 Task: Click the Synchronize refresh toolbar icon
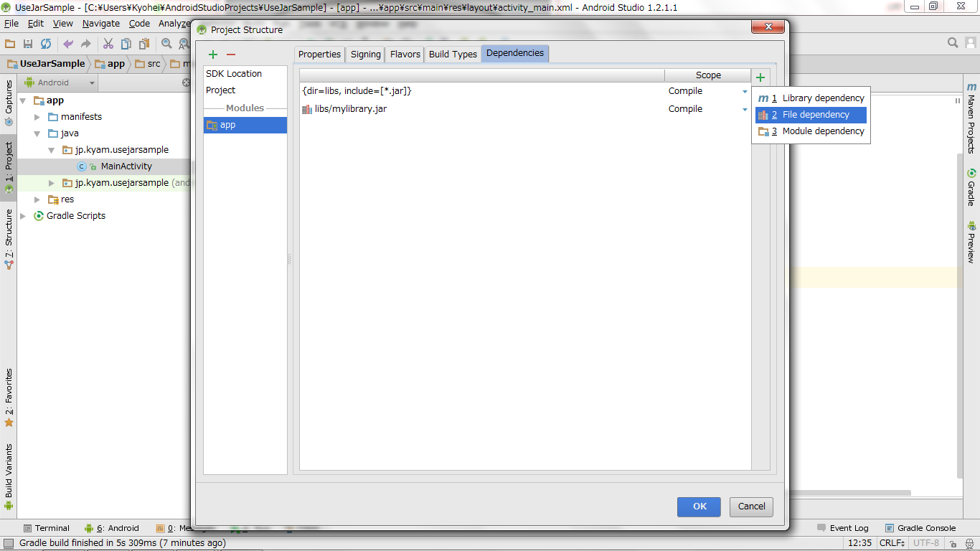46,44
